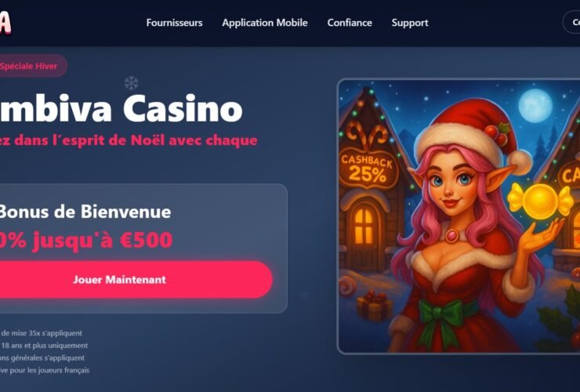Click the 18 ans et plus notice
The image size is (580, 392).
(44, 346)
